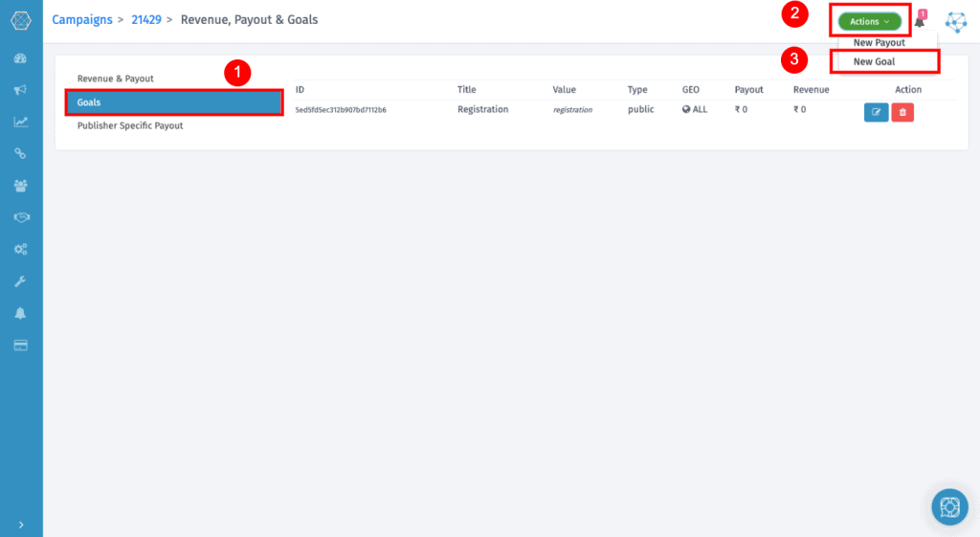The width and height of the screenshot is (980, 537).
Task: Go to Campaigns breadcrumb link
Action: [81, 19]
